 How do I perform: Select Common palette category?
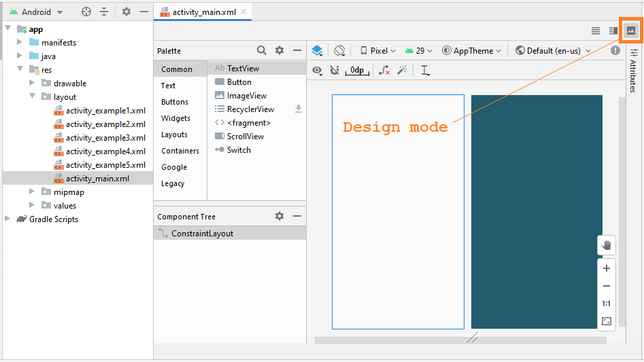pos(180,69)
